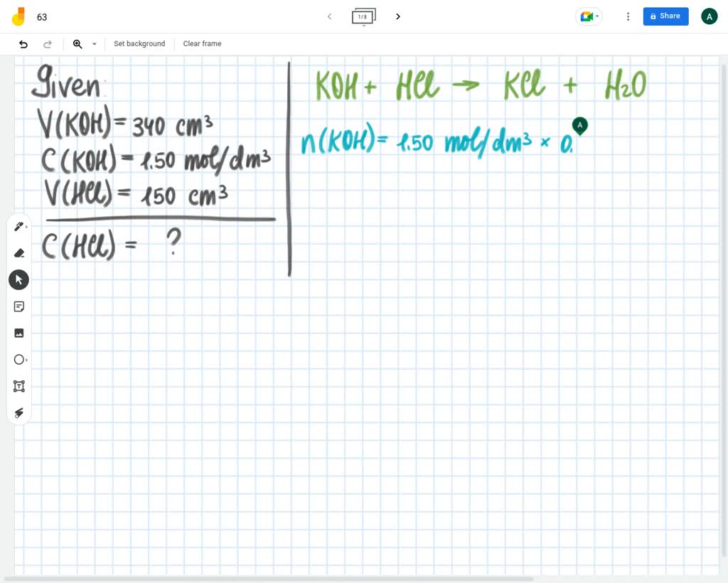Screen dimensions: 728x583
Task: Select the eraser tool
Action: 18,252
